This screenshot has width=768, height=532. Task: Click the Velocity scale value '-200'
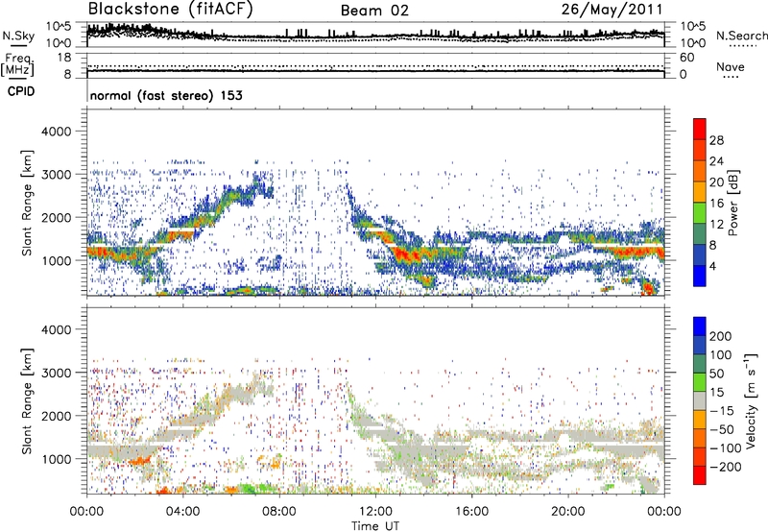pos(726,467)
